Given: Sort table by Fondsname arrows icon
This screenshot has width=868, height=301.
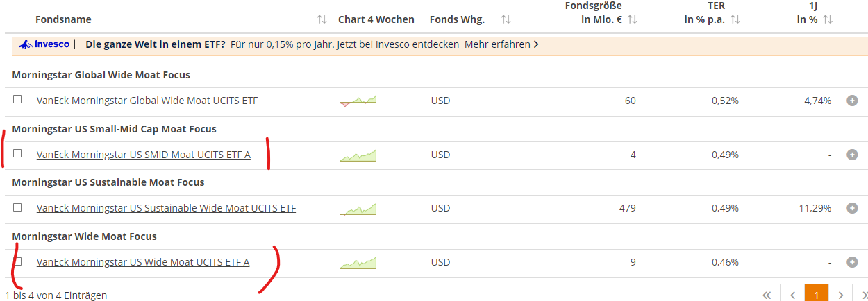Looking at the screenshot, I should (x=322, y=19).
